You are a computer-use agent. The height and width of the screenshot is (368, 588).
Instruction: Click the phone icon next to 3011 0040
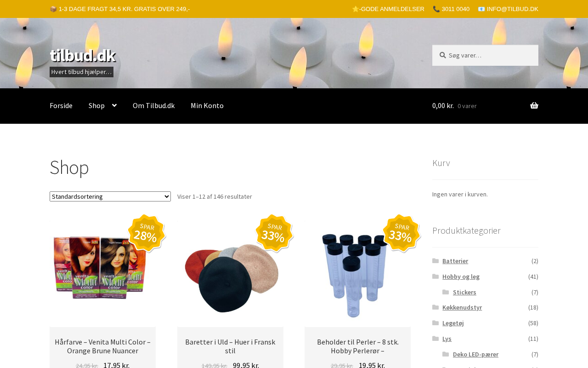click(x=436, y=9)
